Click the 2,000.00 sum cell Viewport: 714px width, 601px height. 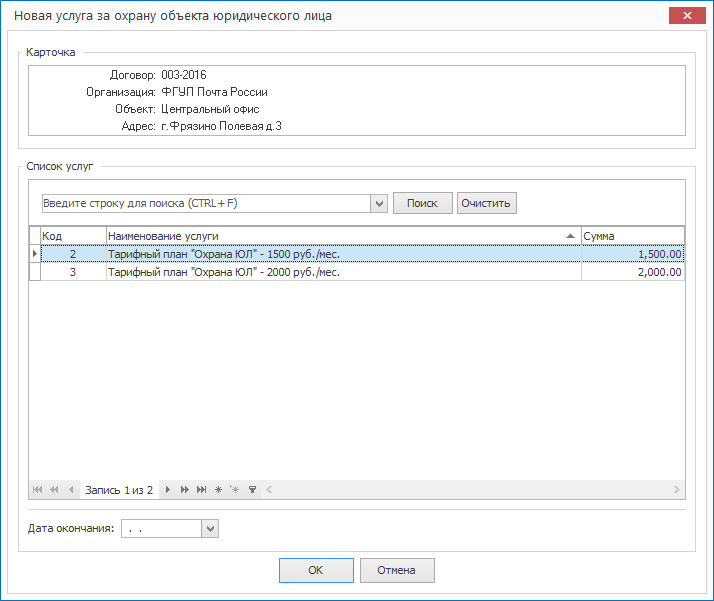tap(632, 272)
